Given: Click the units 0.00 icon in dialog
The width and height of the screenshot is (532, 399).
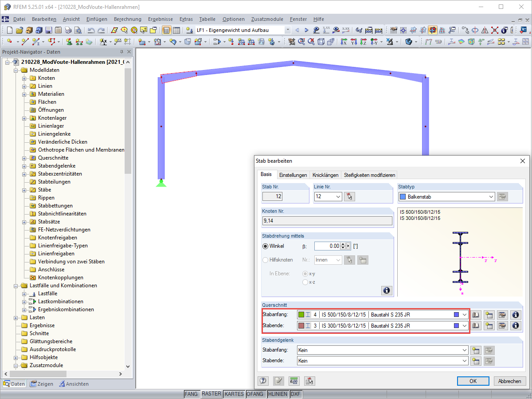Looking at the screenshot, I should [x=294, y=380].
